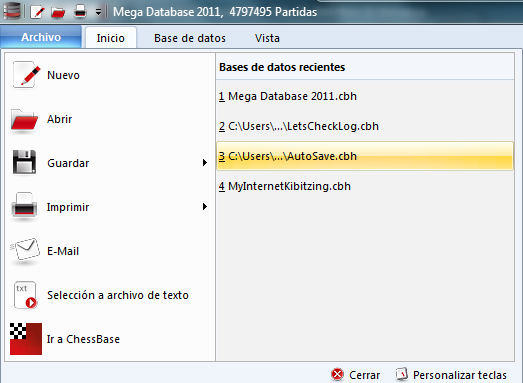Choose the Nuevo menu entry

[109, 75]
